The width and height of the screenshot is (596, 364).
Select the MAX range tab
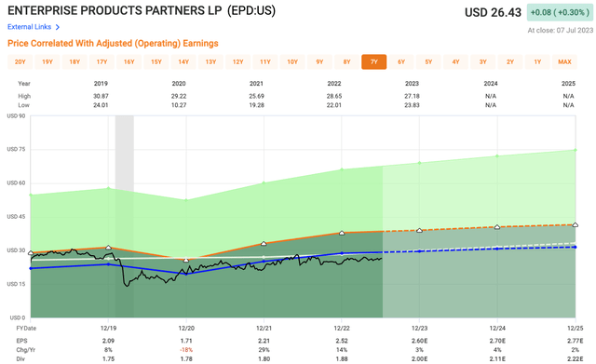point(565,62)
